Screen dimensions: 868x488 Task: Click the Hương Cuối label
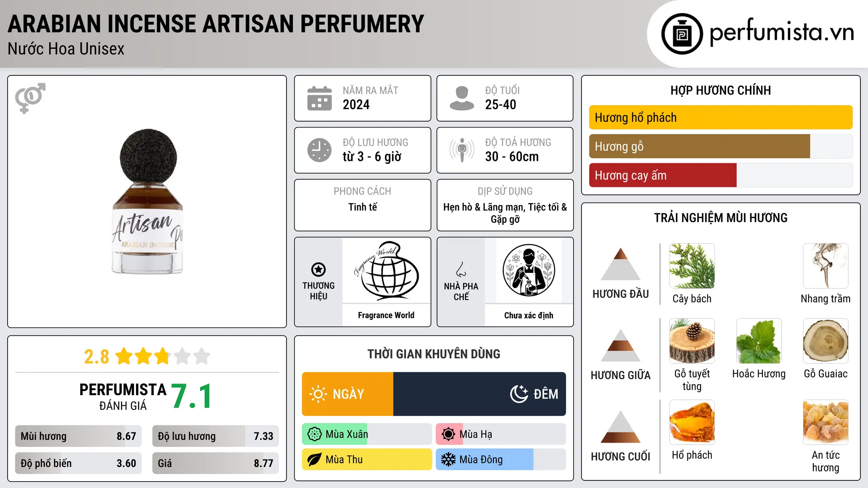point(620,457)
